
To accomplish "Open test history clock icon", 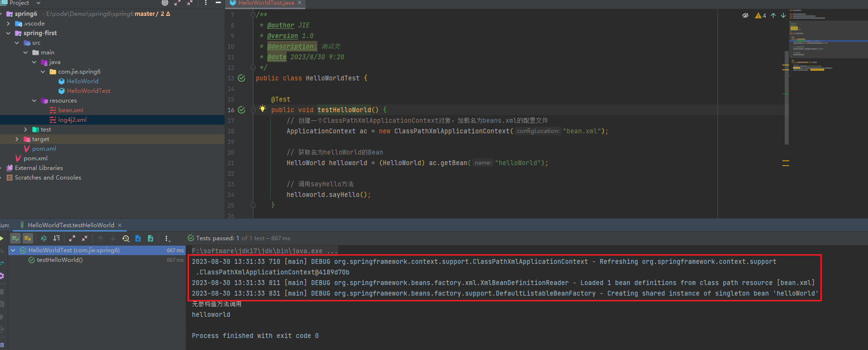I will point(126,238).
